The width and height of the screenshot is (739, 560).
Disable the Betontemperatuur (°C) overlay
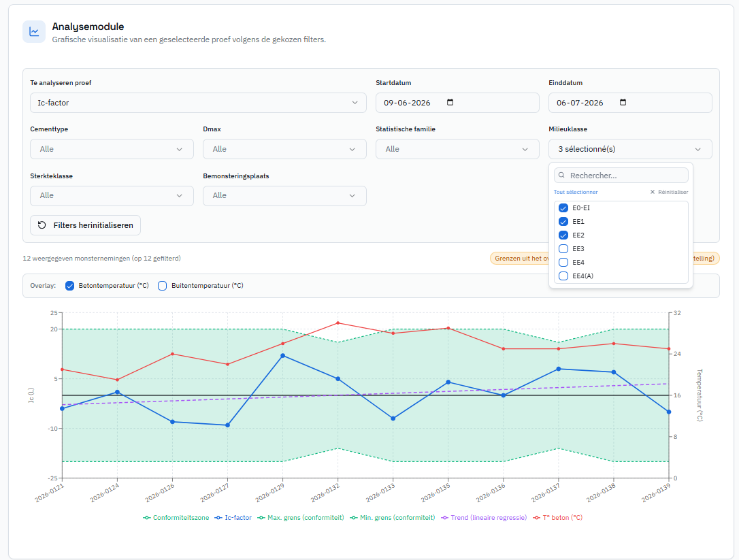click(x=70, y=286)
